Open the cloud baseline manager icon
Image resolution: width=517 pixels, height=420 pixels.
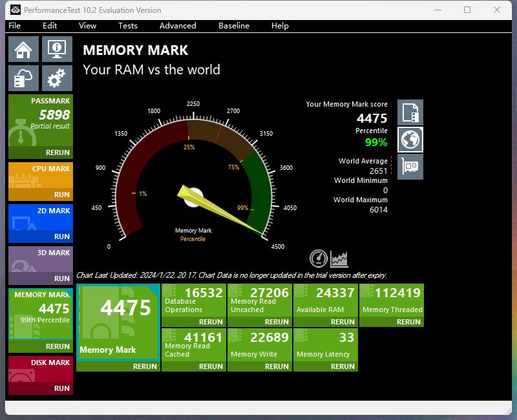(x=23, y=78)
